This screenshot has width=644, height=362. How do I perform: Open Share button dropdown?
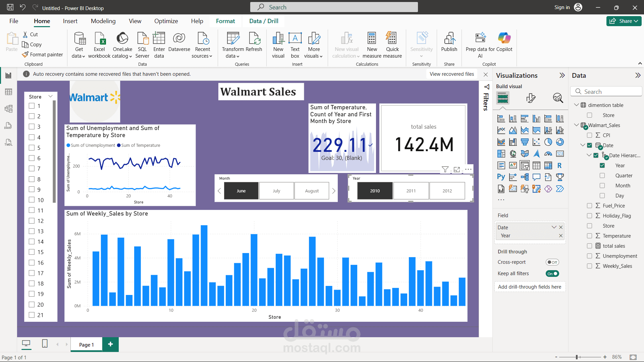(x=636, y=21)
